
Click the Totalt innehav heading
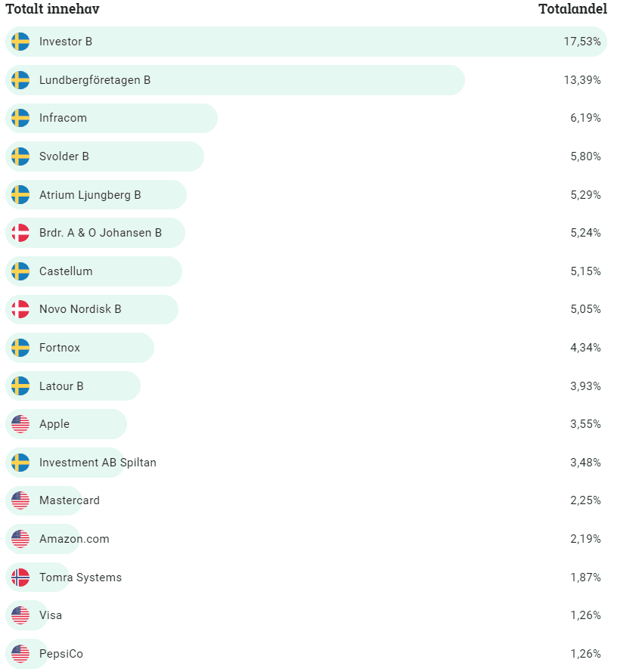(x=53, y=9)
